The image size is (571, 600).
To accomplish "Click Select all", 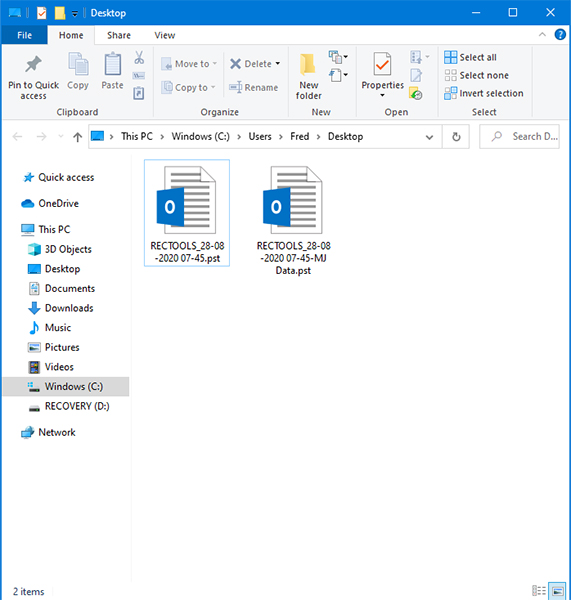I will pyautogui.click(x=471, y=57).
